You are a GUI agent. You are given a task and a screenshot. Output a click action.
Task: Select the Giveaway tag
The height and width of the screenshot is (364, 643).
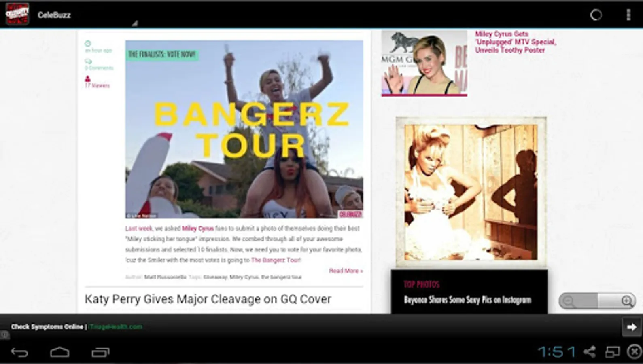(x=215, y=277)
